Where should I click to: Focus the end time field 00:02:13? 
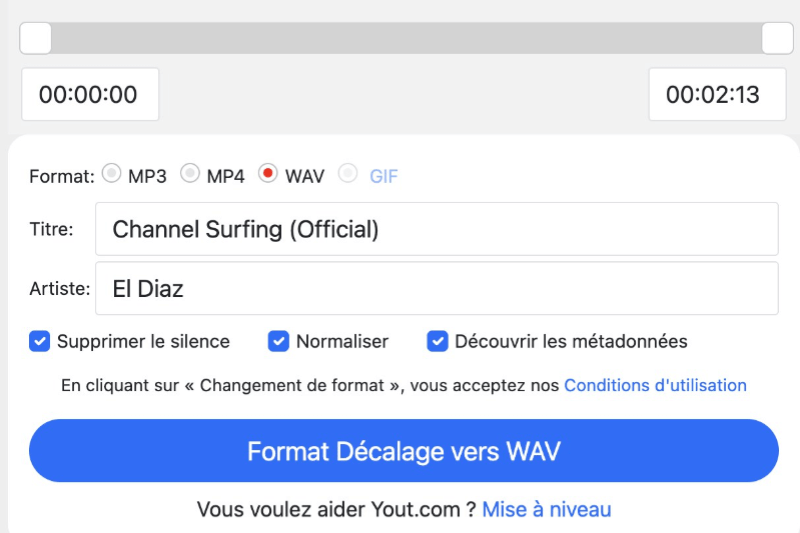click(x=713, y=95)
